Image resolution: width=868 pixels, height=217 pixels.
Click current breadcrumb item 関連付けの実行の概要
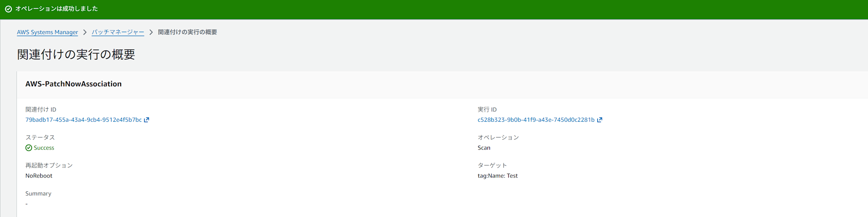187,32
